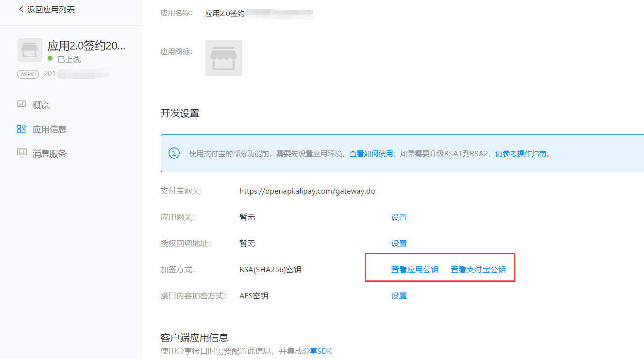Click the back chevron beside 返回应用列表

tap(21, 9)
